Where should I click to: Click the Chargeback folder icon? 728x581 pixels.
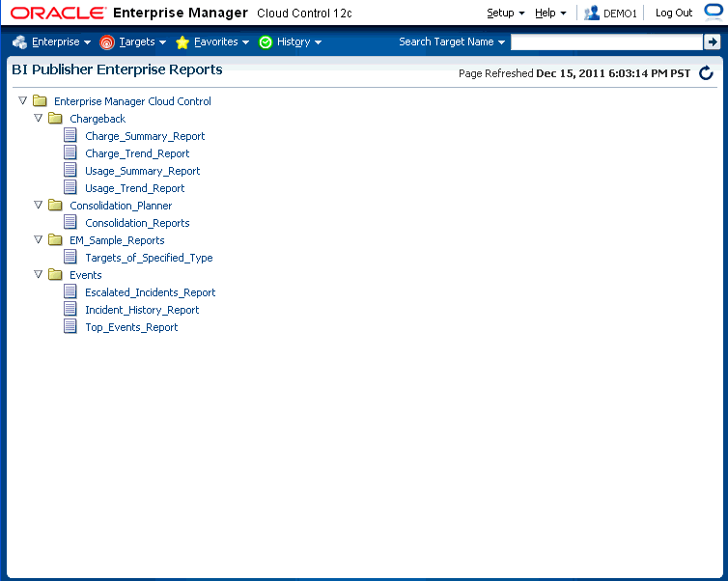point(55,119)
